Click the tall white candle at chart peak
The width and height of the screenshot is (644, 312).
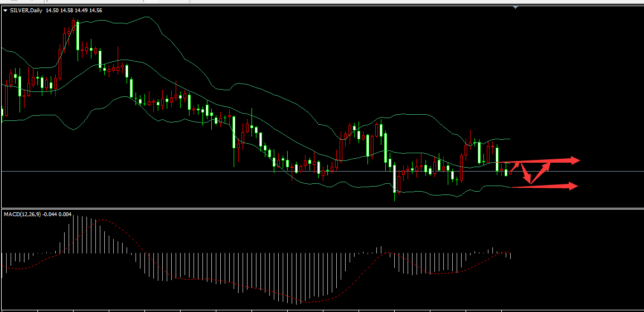click(x=78, y=35)
